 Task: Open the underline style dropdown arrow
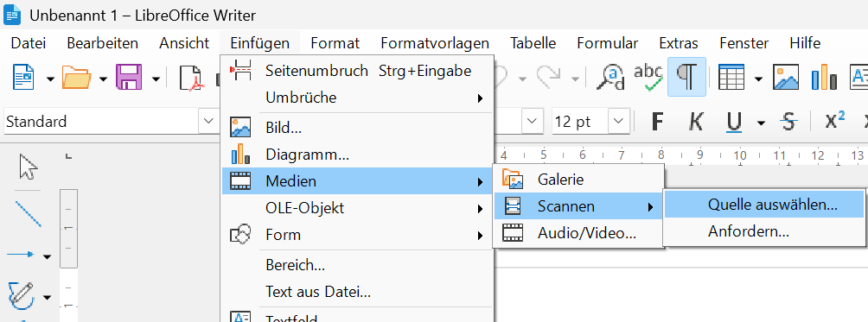pyautogui.click(x=761, y=123)
